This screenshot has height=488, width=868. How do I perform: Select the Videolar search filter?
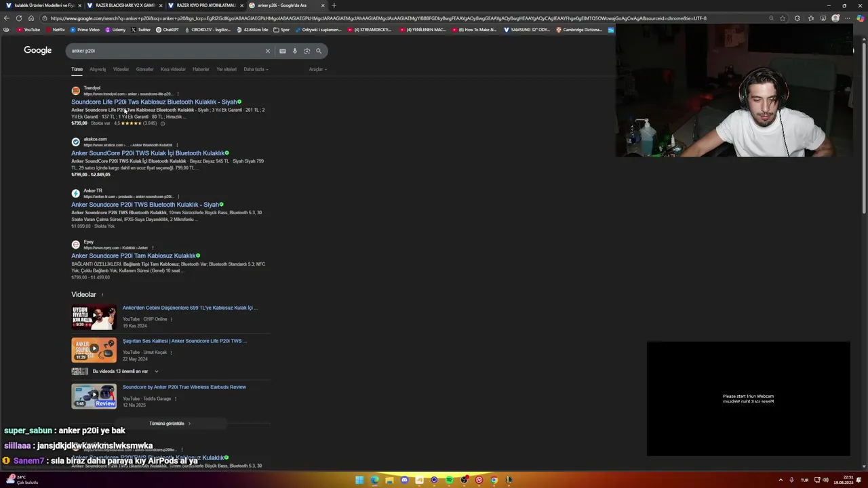[x=121, y=69]
